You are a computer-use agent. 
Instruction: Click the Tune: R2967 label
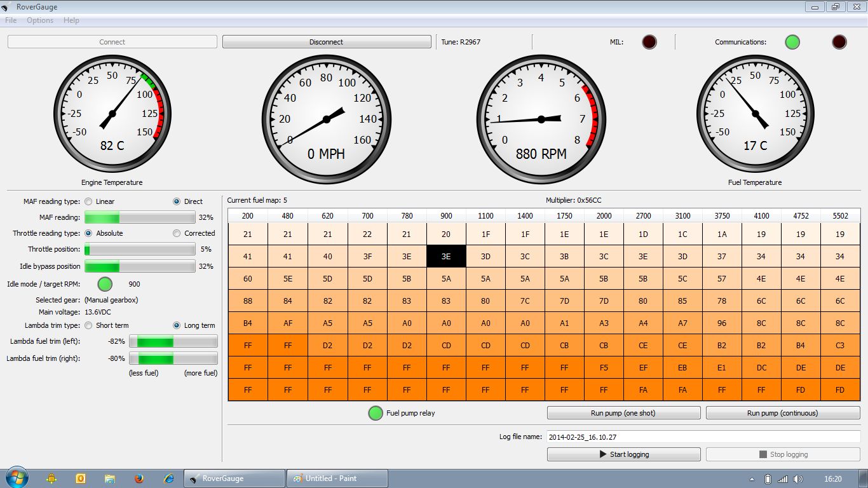(x=461, y=42)
